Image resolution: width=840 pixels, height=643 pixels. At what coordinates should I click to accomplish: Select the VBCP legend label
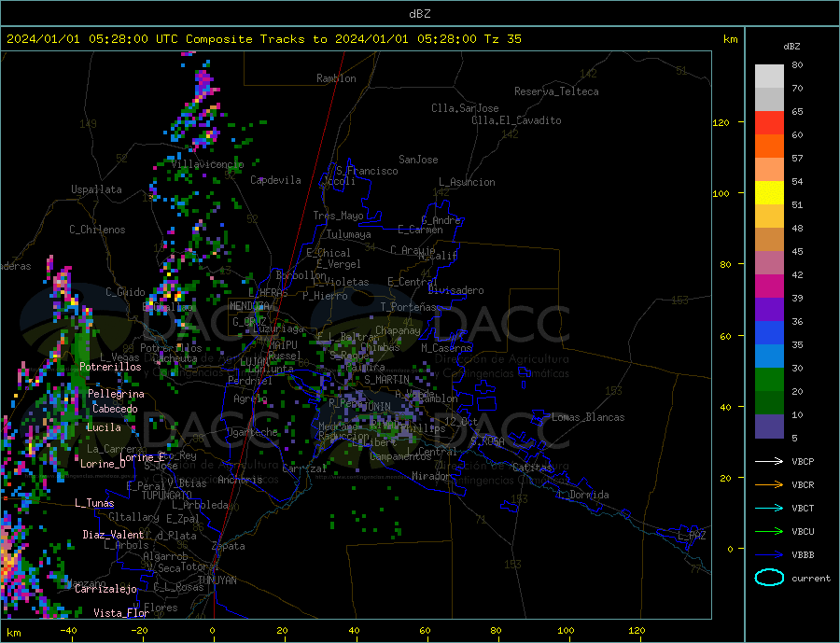tap(803, 461)
